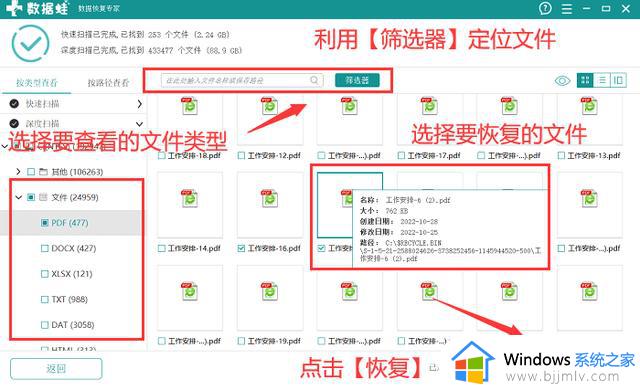
Task: Click the 快速扫描 status check icon
Action: pos(14,104)
